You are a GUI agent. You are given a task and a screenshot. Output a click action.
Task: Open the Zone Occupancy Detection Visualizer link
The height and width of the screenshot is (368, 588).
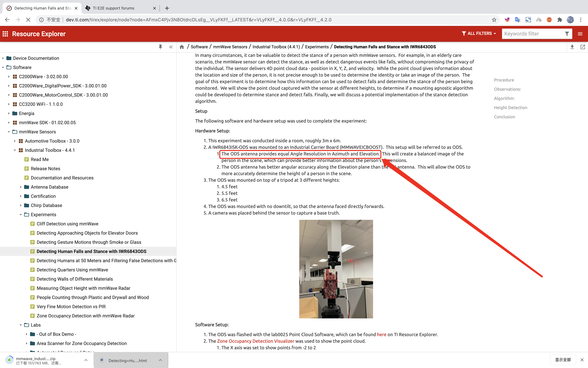256,341
